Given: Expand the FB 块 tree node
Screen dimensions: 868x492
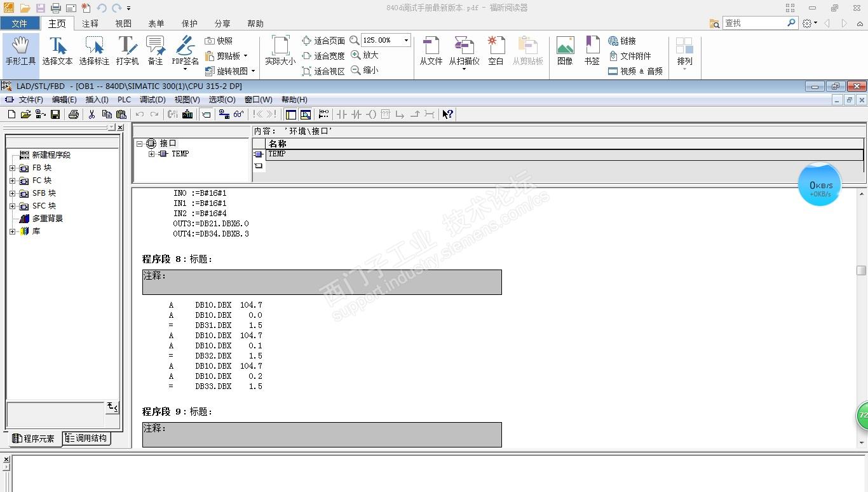Looking at the screenshot, I should pos(12,168).
